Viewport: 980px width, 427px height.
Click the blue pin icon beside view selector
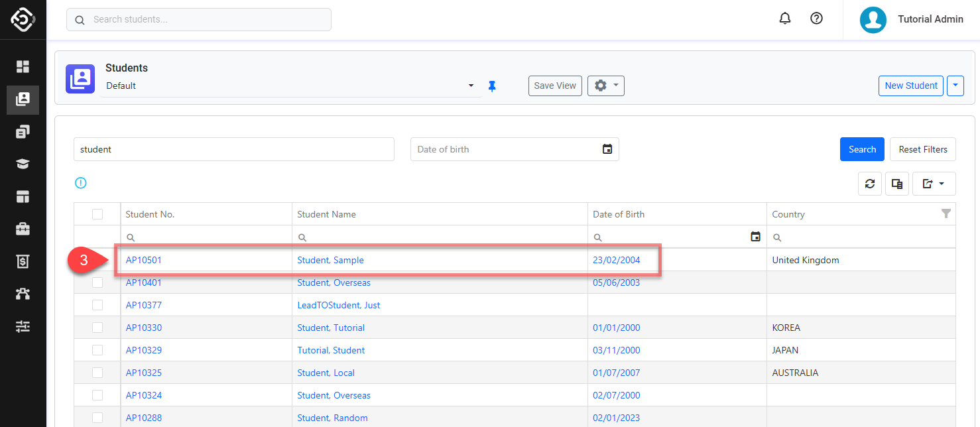coord(492,86)
